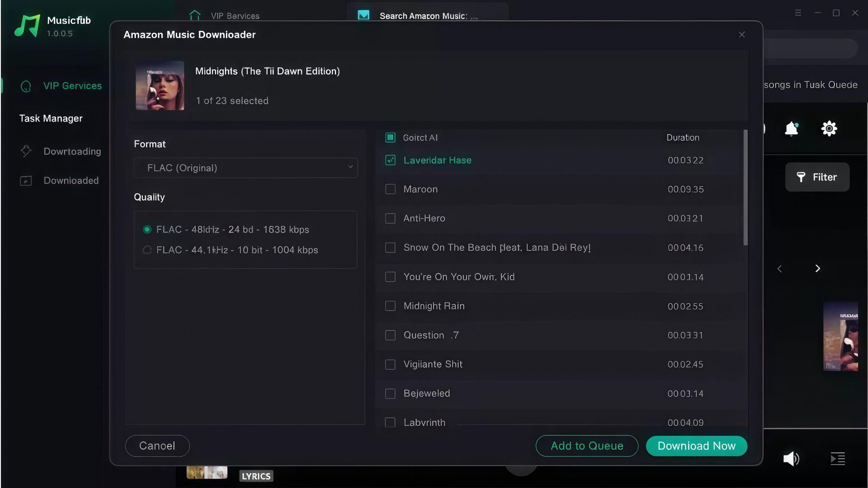Click the Task Manager heading
The image size is (868, 488).
[51, 119]
